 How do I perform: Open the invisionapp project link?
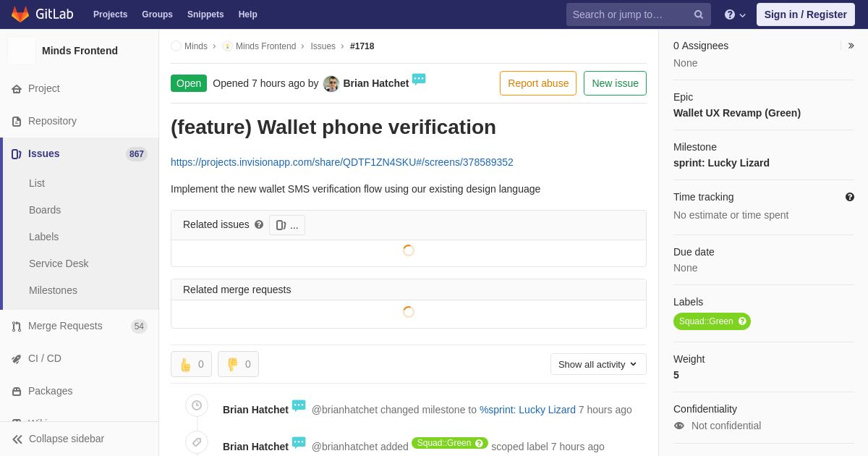342,162
